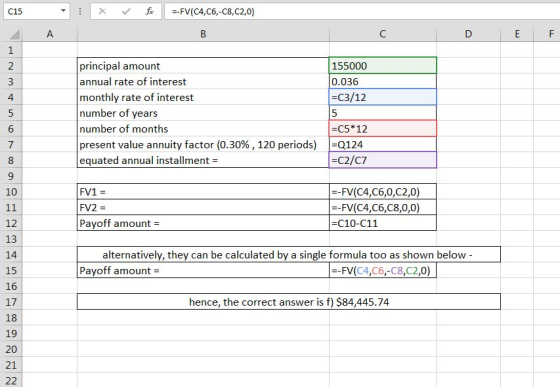Select column B header
Screen dimensions: 560x387
tap(203, 34)
